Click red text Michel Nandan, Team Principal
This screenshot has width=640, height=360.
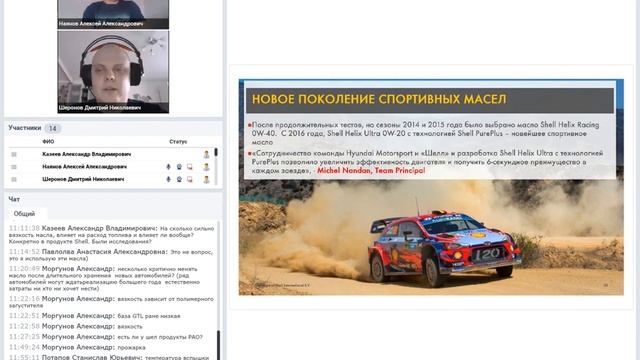pos(371,171)
